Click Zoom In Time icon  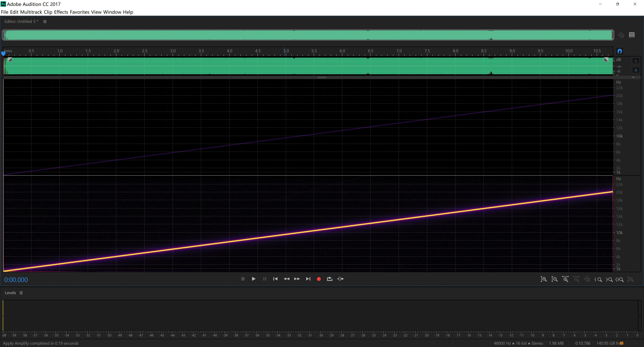pos(565,279)
